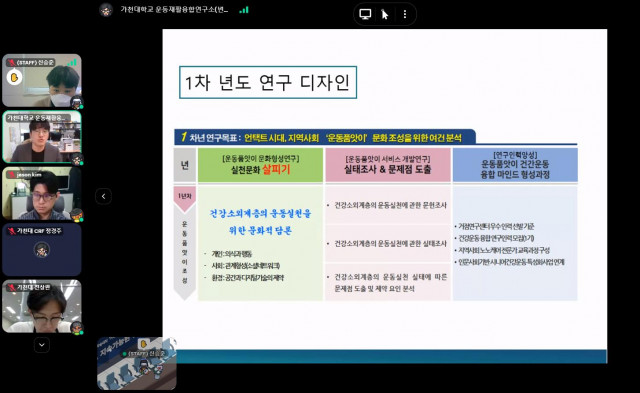Select the 가천대 CRF camera-off tile
The width and height of the screenshot is (640, 393).
coord(42,249)
